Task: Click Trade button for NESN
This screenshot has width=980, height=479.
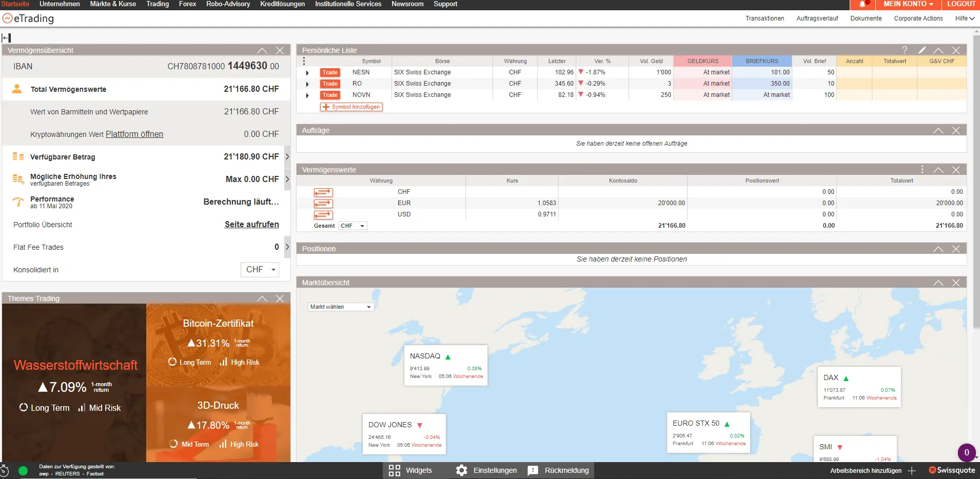Action: (330, 73)
